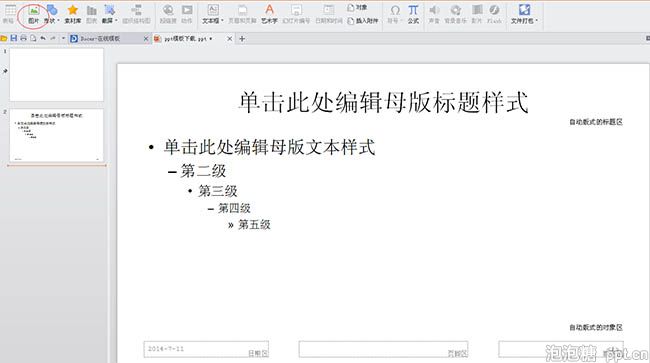Click the master title placeholder text
The image size is (650, 363).
coord(383,102)
